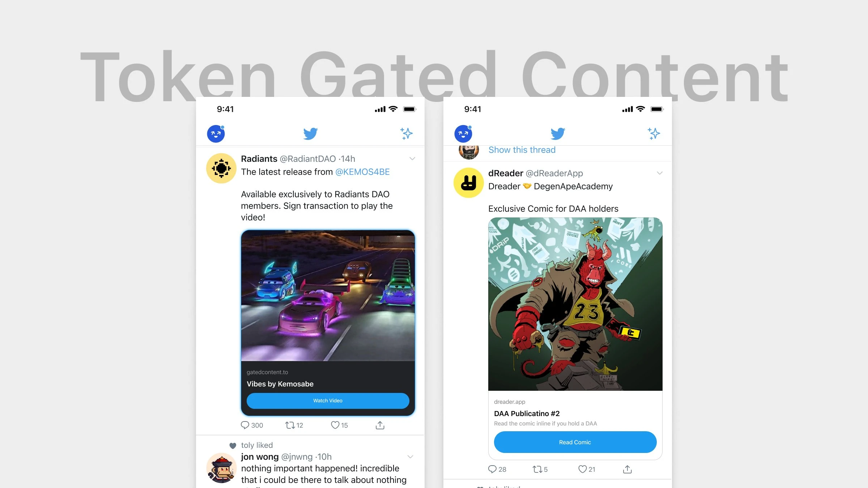Click Read Comic button on dreader.app
868x488 pixels.
point(574,441)
